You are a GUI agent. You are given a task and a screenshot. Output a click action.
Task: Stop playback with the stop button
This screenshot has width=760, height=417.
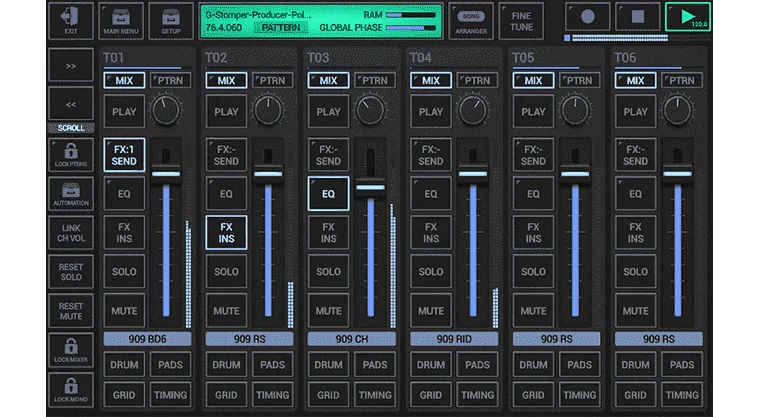click(x=638, y=17)
